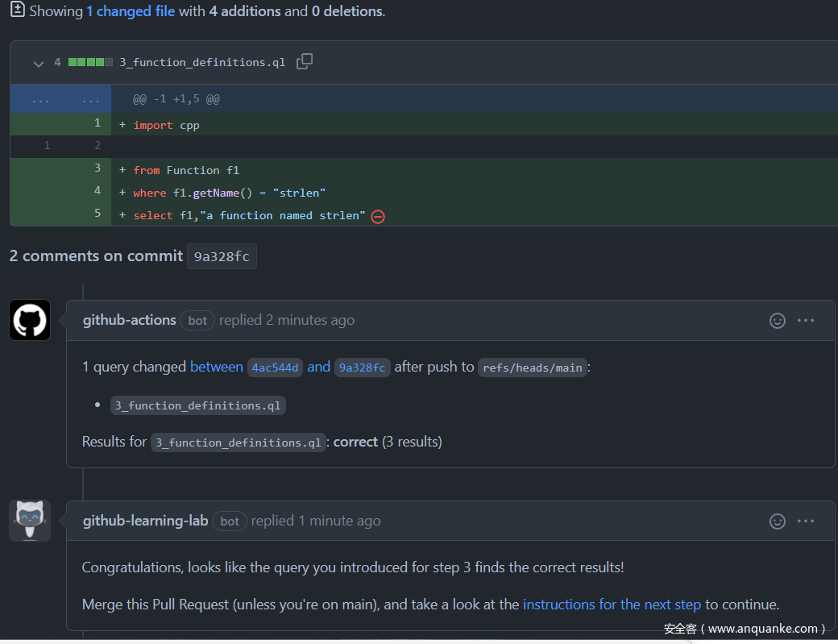Open options menu on github-learning-lab comment

806,521
